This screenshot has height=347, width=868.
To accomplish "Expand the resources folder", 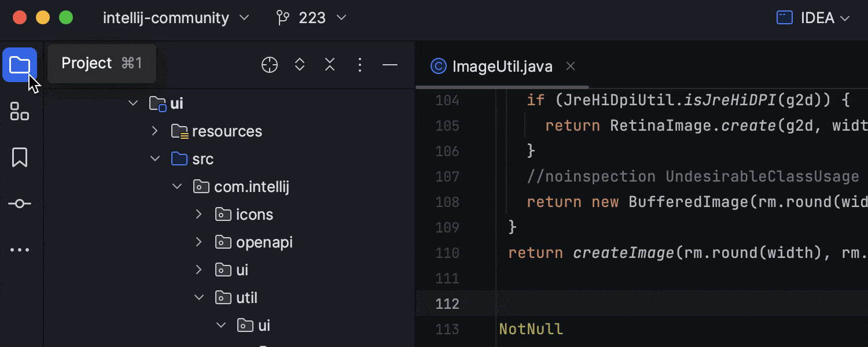I will [x=155, y=131].
